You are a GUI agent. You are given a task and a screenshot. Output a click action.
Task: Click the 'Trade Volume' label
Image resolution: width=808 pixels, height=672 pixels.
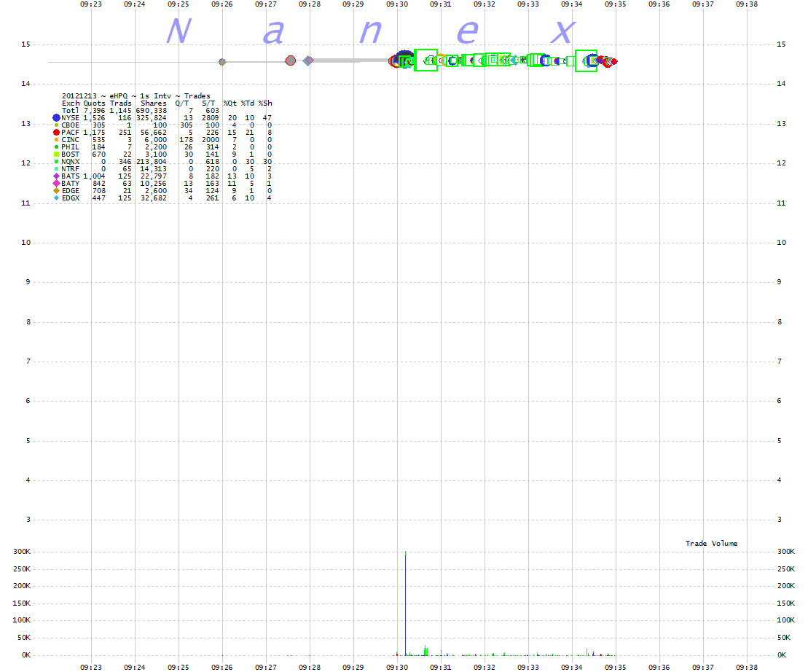(x=711, y=544)
